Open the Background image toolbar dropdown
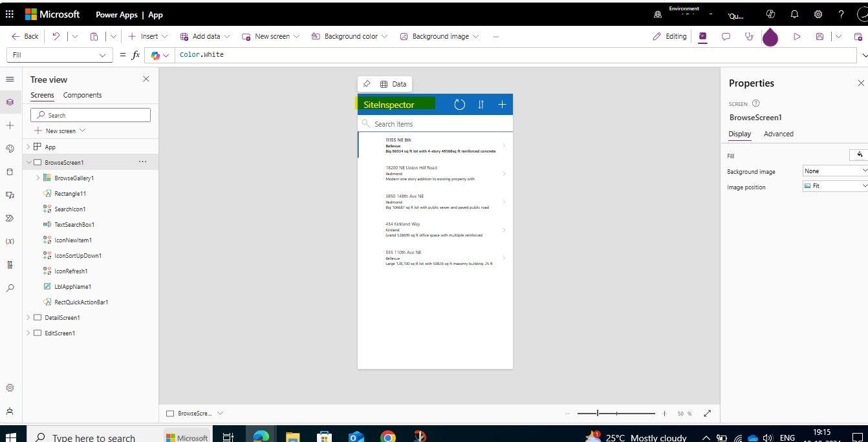868x442 pixels. [x=439, y=36]
